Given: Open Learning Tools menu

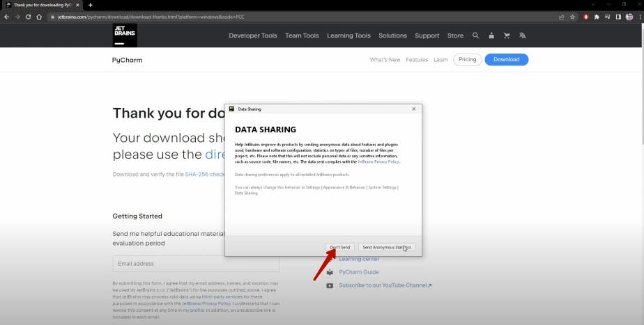Looking at the screenshot, I should point(348,35).
